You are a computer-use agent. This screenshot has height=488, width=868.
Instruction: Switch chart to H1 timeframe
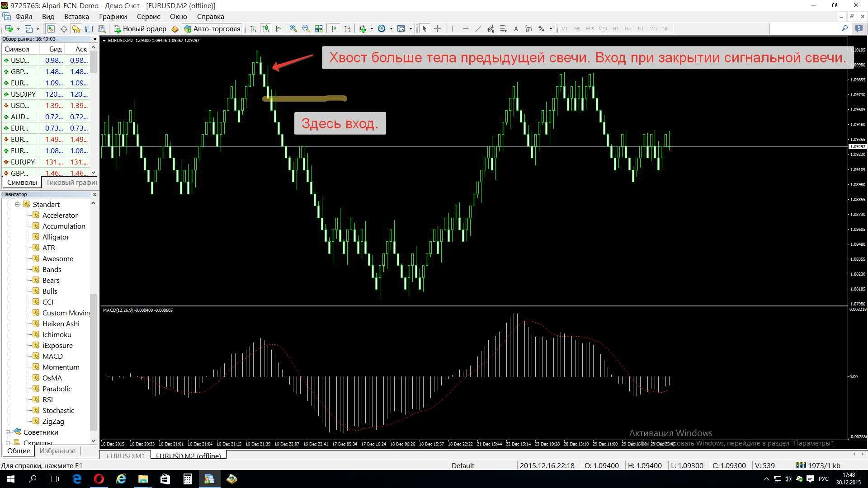(x=615, y=28)
